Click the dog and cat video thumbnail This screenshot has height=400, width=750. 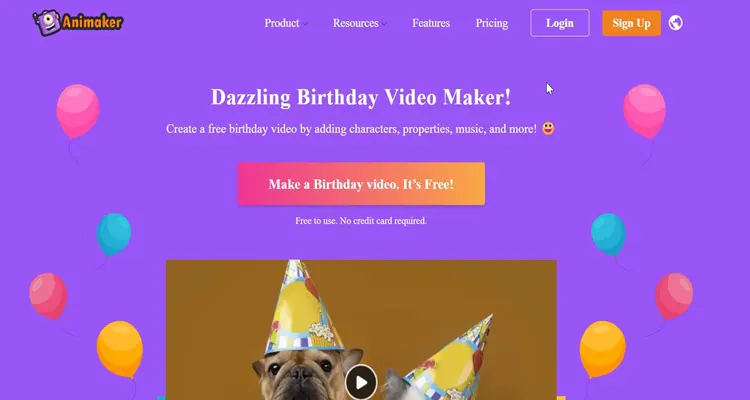click(361, 330)
